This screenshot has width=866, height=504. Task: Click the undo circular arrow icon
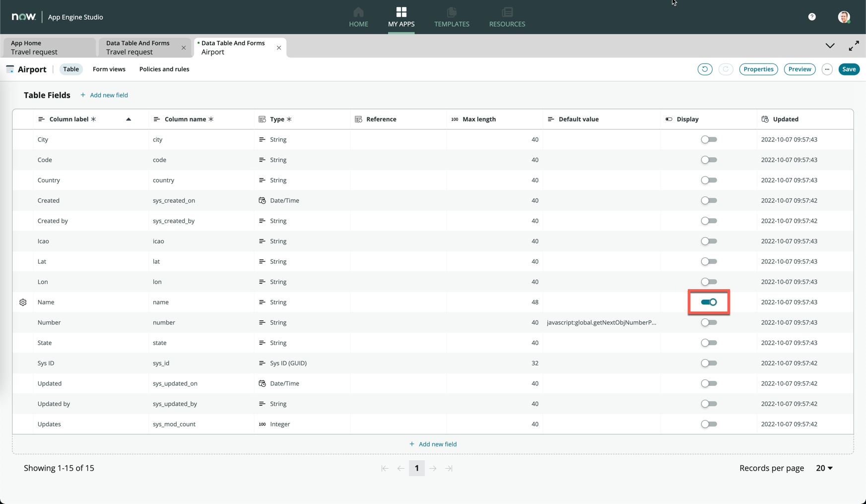tap(705, 69)
